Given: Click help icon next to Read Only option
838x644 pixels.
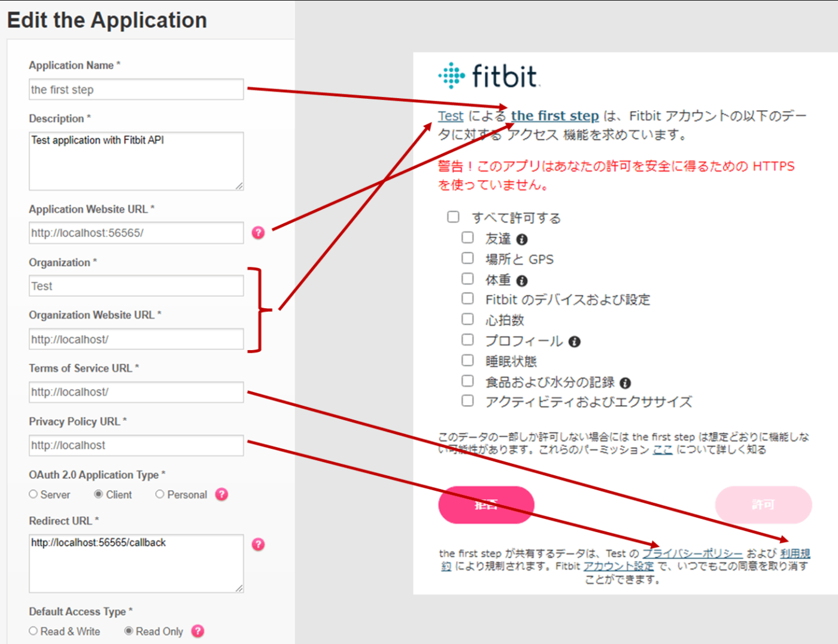Looking at the screenshot, I should [198, 631].
